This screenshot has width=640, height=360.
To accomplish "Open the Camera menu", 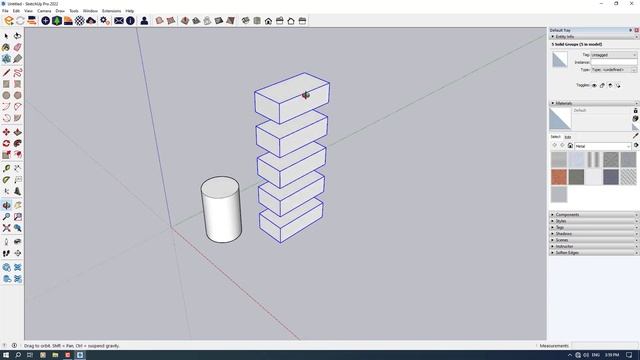I will [44, 11].
